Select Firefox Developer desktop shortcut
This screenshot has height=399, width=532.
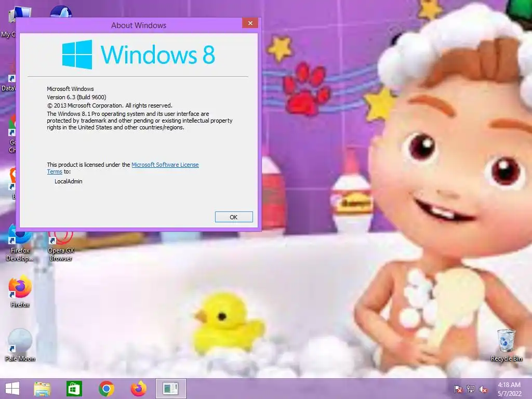pyautogui.click(x=20, y=243)
